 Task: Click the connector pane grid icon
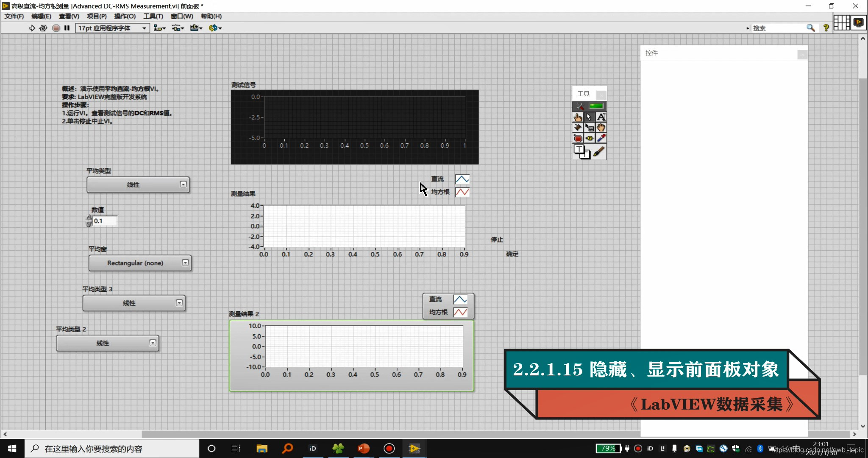[x=842, y=22]
